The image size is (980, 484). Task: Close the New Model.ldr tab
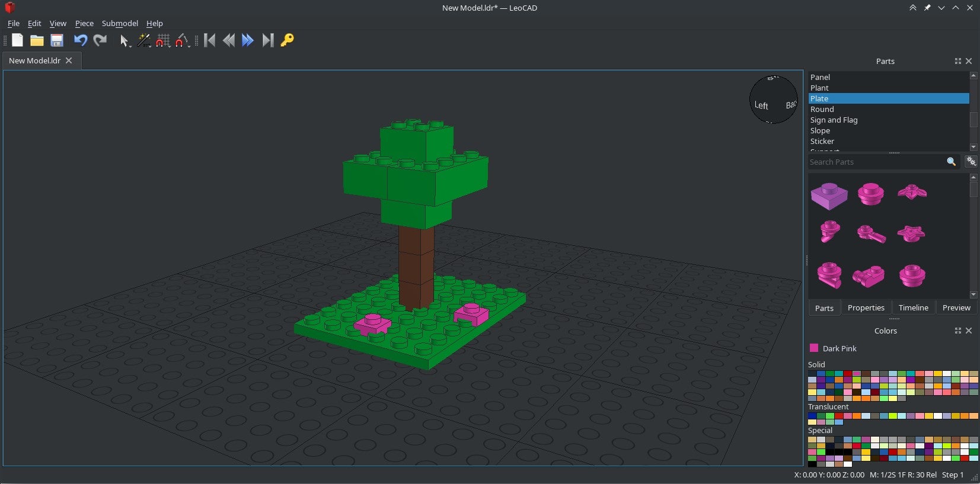pos(69,60)
